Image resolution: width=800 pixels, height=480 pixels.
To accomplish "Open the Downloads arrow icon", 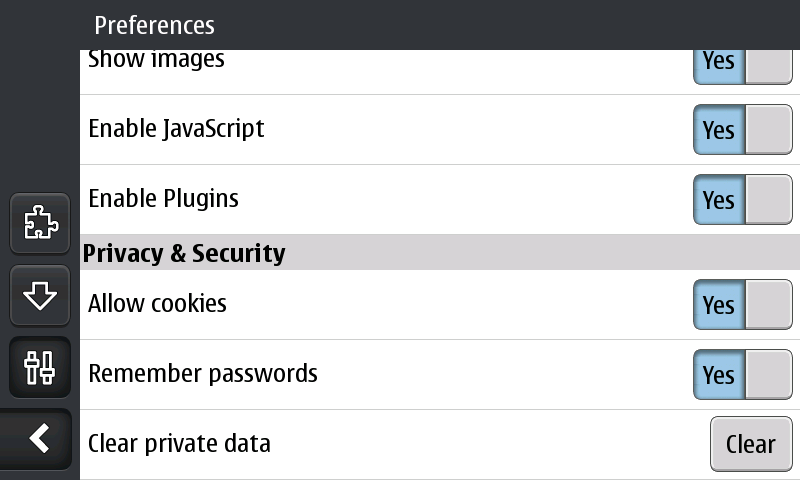I will tap(40, 296).
